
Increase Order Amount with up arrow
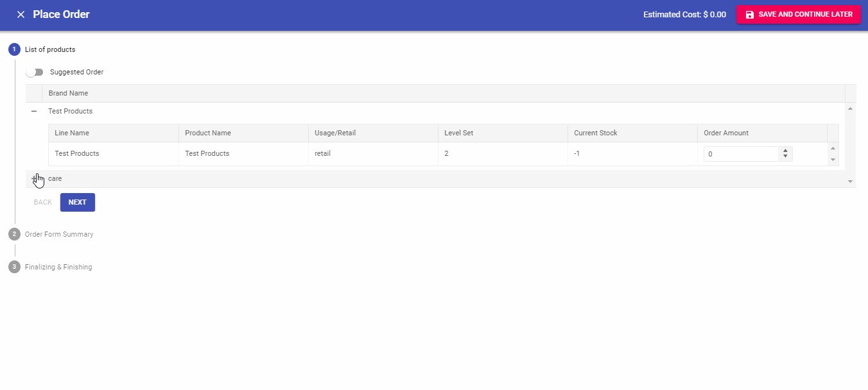click(785, 151)
